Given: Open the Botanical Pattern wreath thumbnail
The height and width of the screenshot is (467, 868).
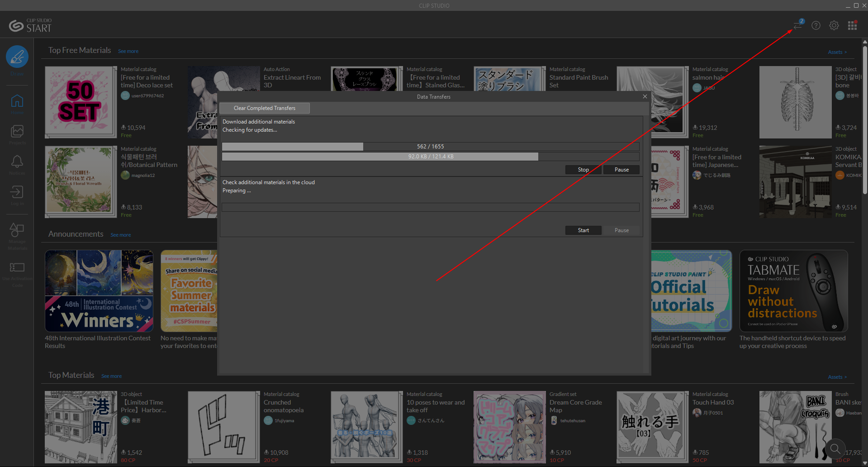Looking at the screenshot, I should pos(81,182).
